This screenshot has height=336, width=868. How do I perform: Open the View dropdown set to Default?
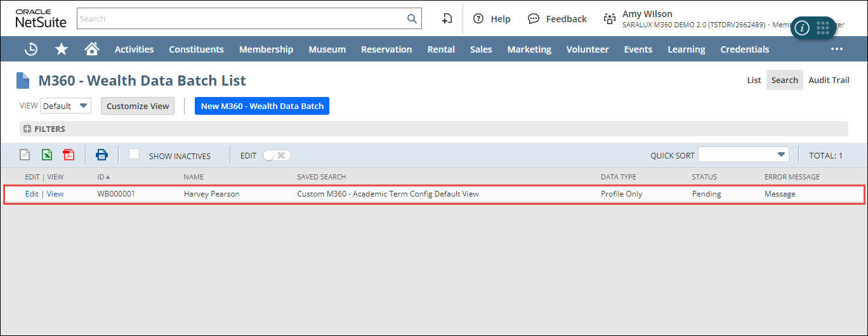click(x=65, y=106)
